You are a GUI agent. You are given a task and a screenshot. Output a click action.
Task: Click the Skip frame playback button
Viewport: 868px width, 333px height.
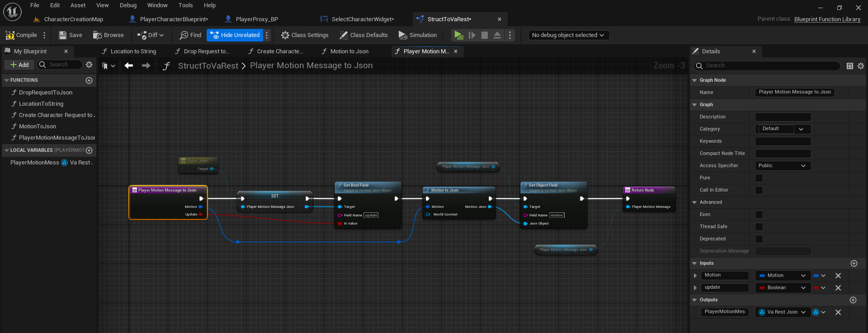(x=472, y=35)
